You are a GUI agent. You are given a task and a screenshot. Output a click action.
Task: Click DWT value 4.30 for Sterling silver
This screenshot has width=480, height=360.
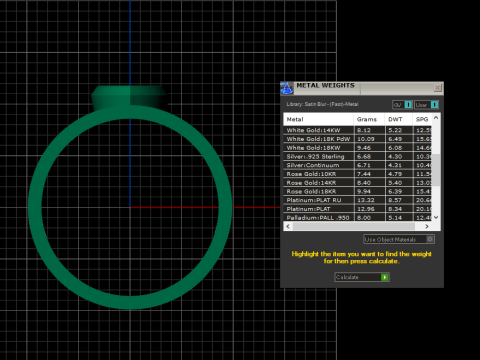pyautogui.click(x=395, y=156)
